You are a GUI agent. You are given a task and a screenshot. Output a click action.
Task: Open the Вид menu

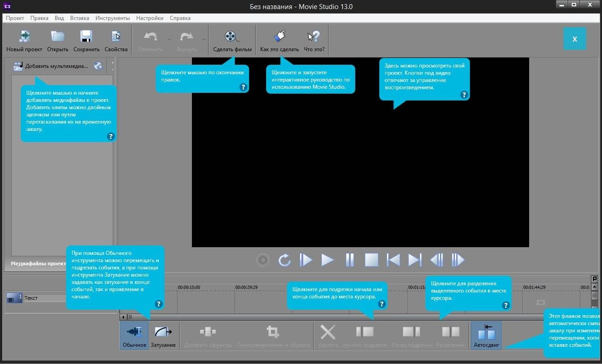click(59, 18)
